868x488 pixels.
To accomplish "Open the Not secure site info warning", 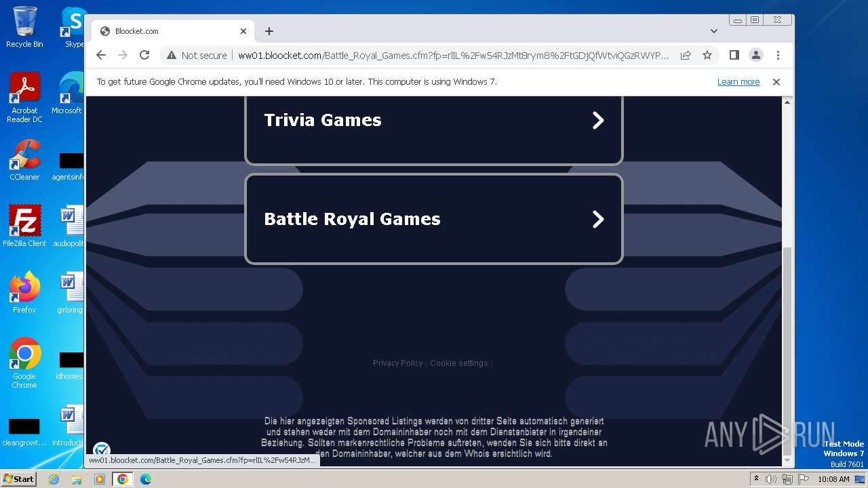I will point(197,55).
